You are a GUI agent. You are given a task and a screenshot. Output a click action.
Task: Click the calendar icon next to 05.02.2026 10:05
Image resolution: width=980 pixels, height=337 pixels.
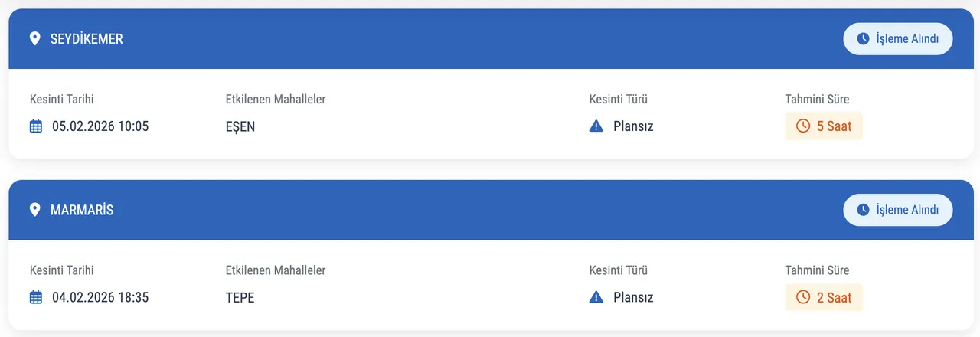pyautogui.click(x=36, y=126)
